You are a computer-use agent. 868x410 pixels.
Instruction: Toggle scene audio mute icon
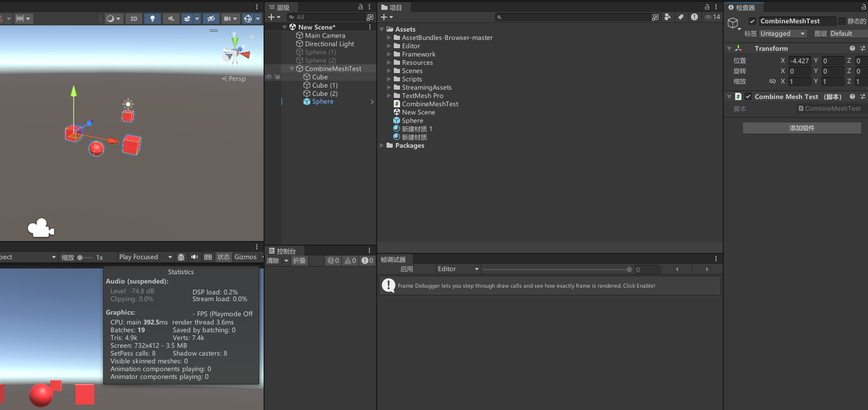point(171,19)
